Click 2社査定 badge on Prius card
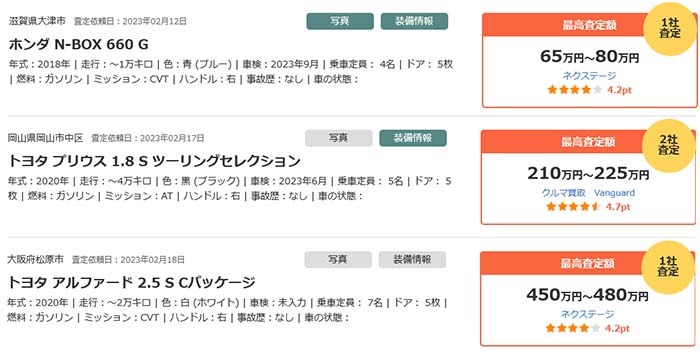The height and width of the screenshot is (360, 700). coord(668,146)
